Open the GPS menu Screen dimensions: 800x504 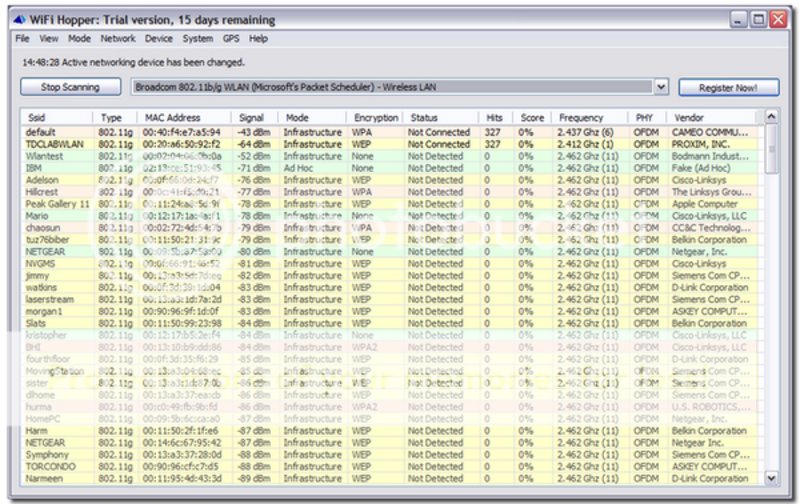coord(231,38)
